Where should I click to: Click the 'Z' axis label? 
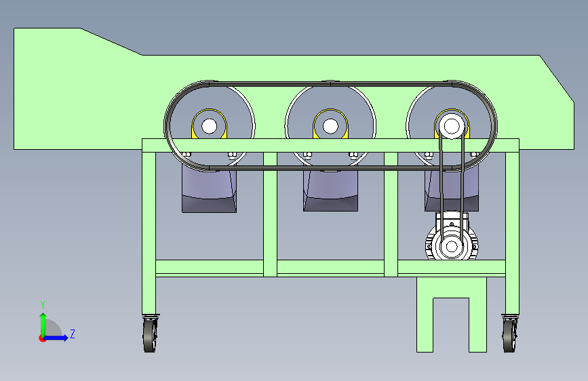pos(73,334)
